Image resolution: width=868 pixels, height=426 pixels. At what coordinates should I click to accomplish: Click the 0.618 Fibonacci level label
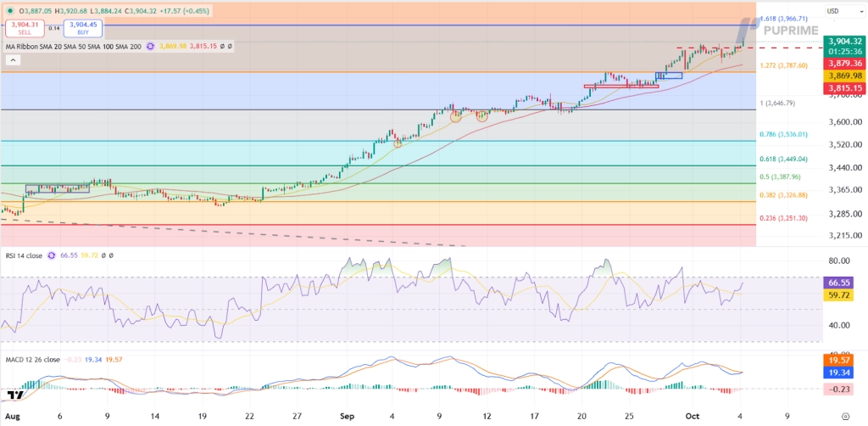785,159
